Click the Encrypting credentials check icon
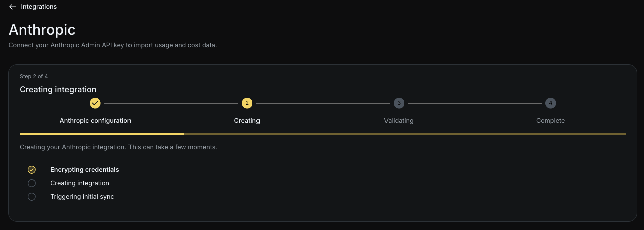The image size is (644, 230). (32, 170)
